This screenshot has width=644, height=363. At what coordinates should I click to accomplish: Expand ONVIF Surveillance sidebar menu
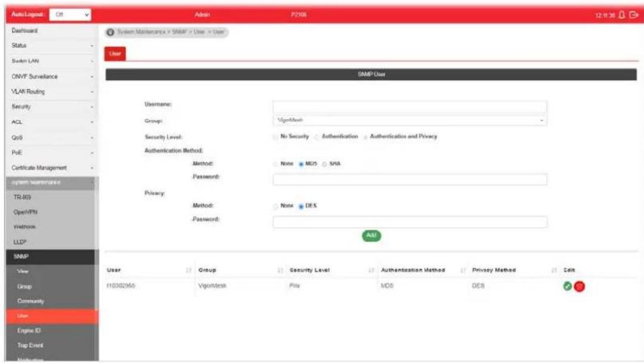click(x=51, y=76)
